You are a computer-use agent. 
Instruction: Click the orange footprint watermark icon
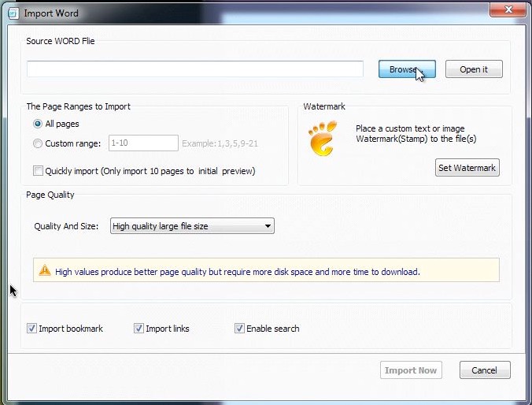coord(323,139)
